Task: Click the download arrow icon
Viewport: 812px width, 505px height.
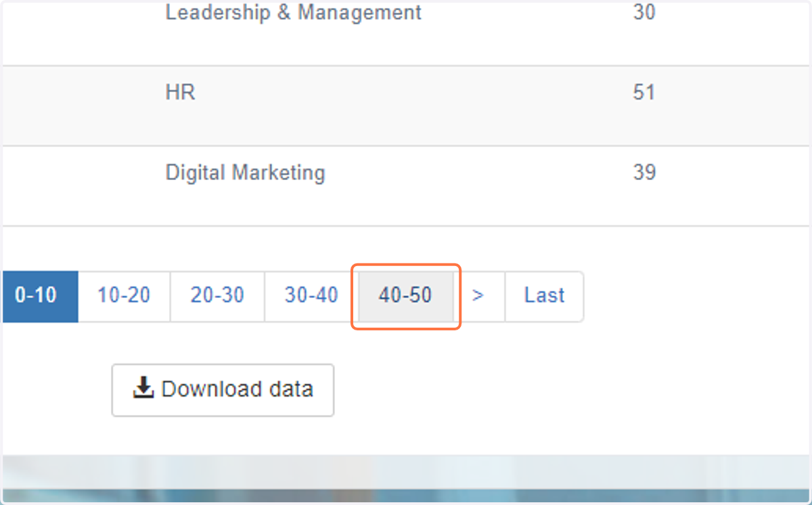Action: click(143, 389)
